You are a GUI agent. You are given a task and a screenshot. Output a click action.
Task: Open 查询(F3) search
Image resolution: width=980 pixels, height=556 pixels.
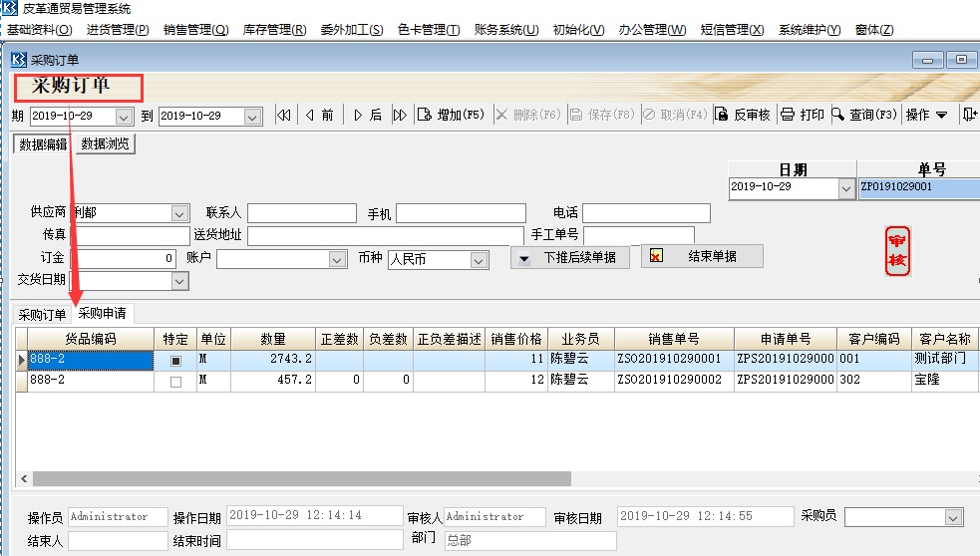[864, 115]
